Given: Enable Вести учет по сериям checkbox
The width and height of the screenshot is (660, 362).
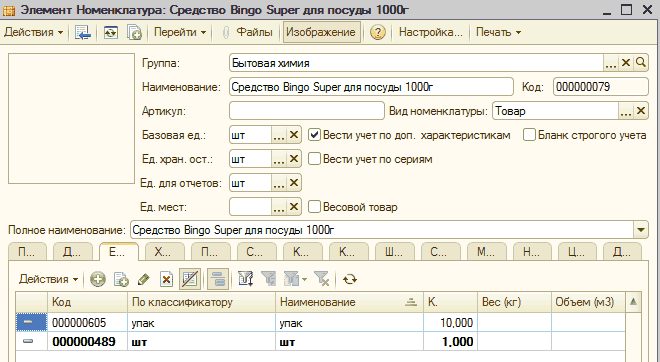Looking at the screenshot, I should click(x=314, y=159).
